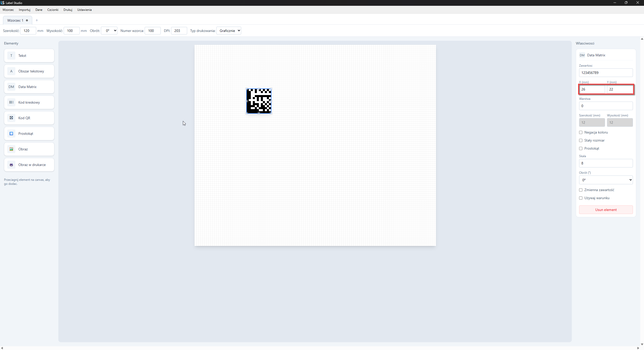Click the Szerokość field in top toolbar
Screen dimensions: 644x350
pyautogui.click(x=28, y=31)
